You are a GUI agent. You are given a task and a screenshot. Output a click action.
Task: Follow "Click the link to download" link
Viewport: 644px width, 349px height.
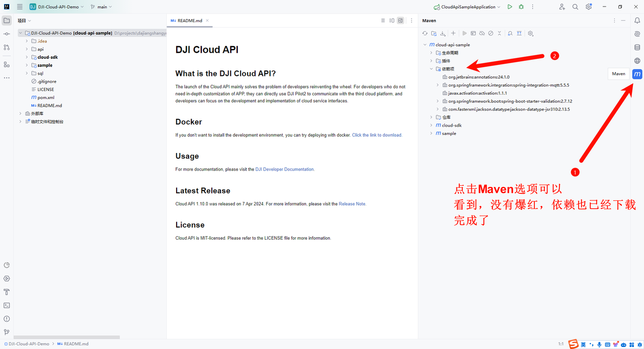click(x=377, y=135)
